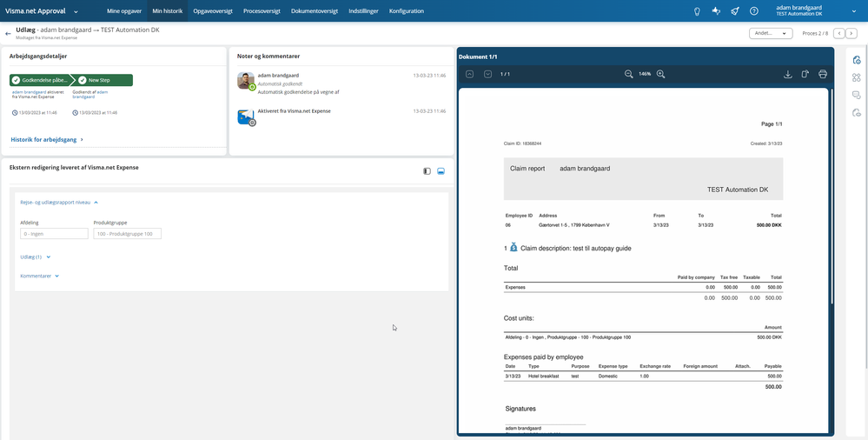Open the thumbs-up feedback icon
The width and height of the screenshot is (868, 440).
pyautogui.click(x=716, y=11)
